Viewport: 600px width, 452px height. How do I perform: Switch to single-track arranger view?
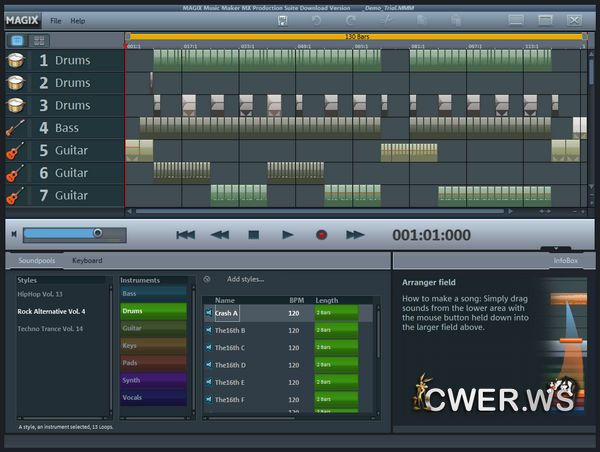tap(17, 41)
